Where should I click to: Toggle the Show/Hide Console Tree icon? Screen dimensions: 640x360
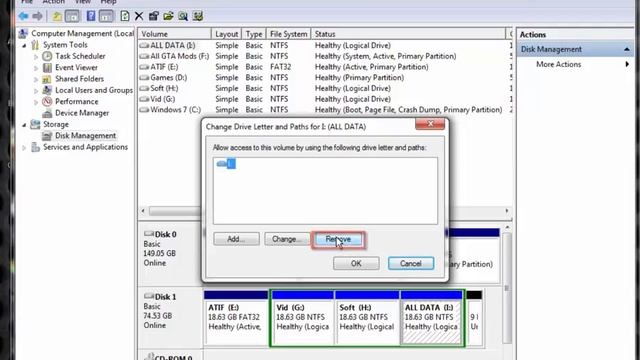(x=72, y=16)
